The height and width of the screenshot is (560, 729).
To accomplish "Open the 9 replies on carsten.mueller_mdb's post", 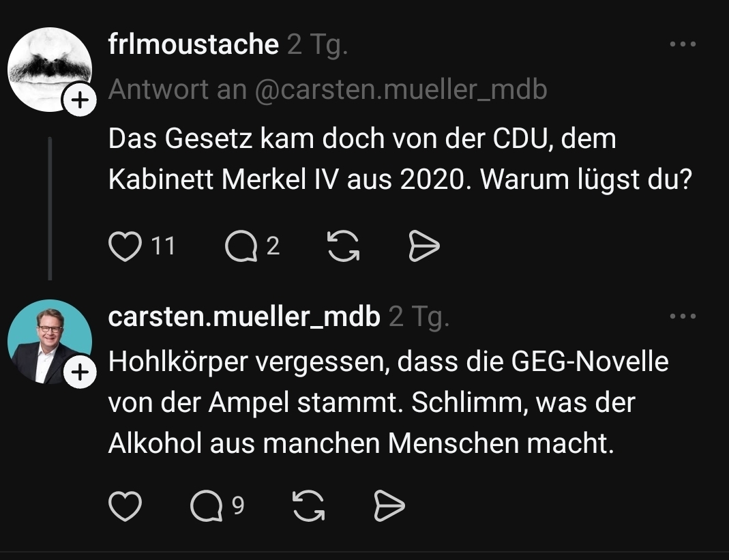I will coord(207,506).
